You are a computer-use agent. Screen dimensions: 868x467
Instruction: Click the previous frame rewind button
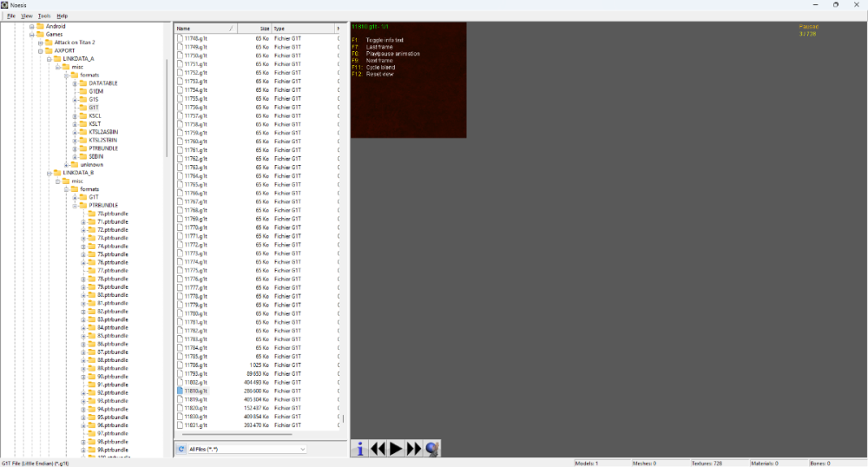pyautogui.click(x=378, y=448)
